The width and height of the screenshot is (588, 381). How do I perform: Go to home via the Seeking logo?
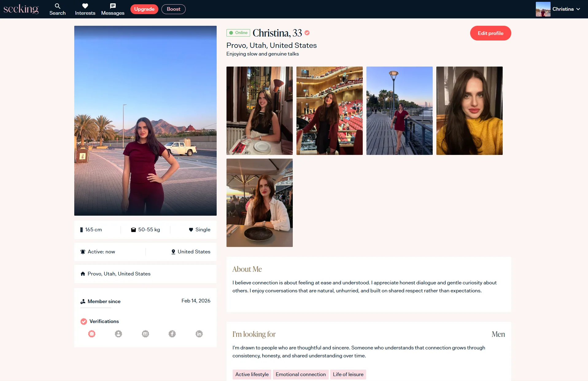tap(21, 9)
